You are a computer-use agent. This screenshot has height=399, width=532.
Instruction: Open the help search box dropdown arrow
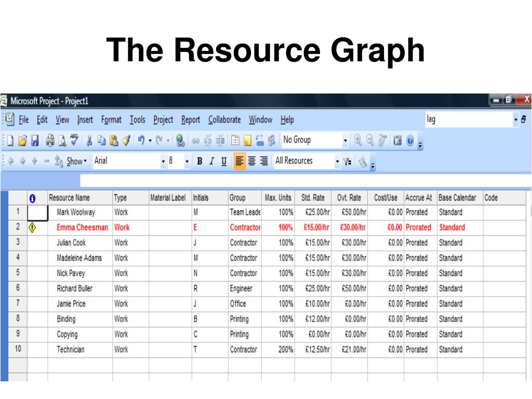click(x=516, y=119)
